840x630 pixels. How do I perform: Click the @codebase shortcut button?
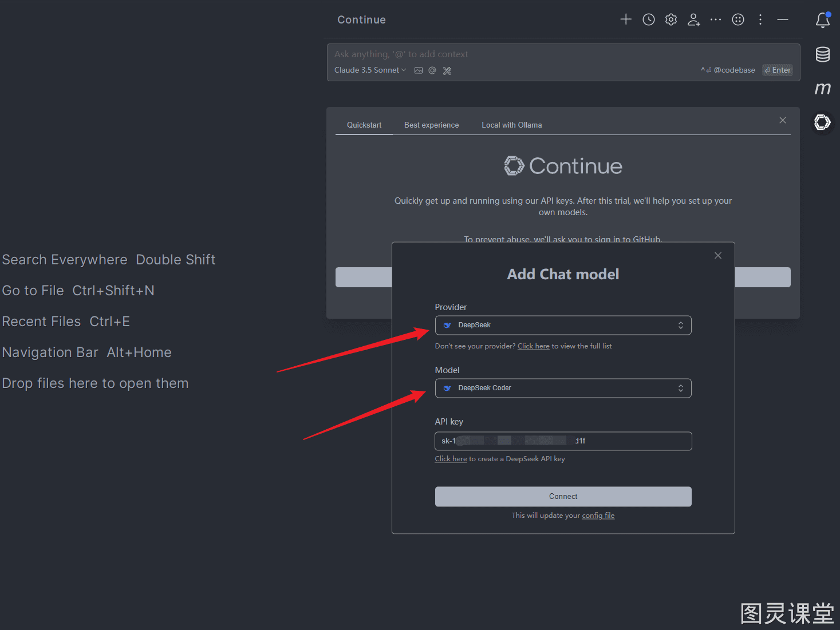point(728,70)
